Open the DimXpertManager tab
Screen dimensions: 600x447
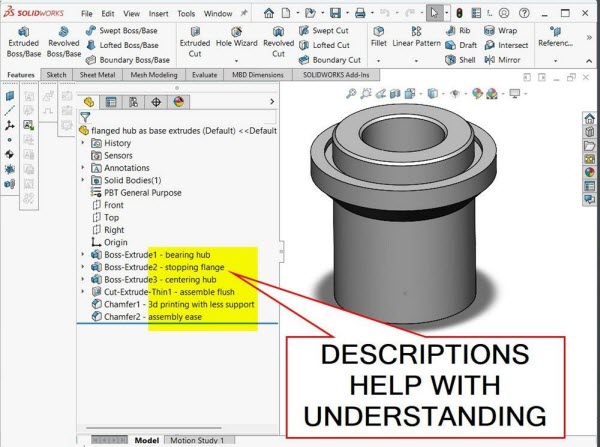156,102
